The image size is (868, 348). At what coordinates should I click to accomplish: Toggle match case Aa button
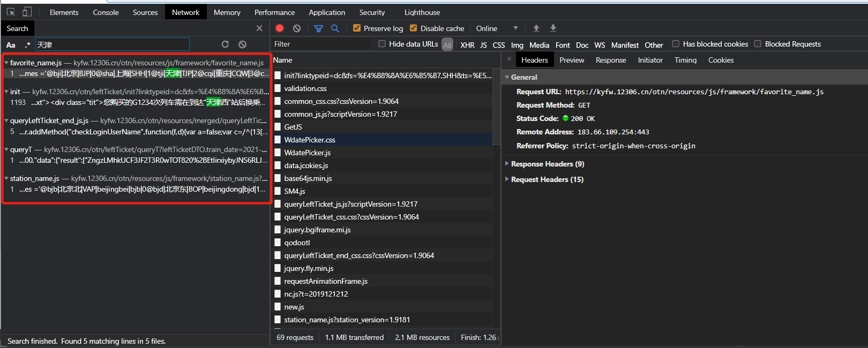click(x=11, y=45)
